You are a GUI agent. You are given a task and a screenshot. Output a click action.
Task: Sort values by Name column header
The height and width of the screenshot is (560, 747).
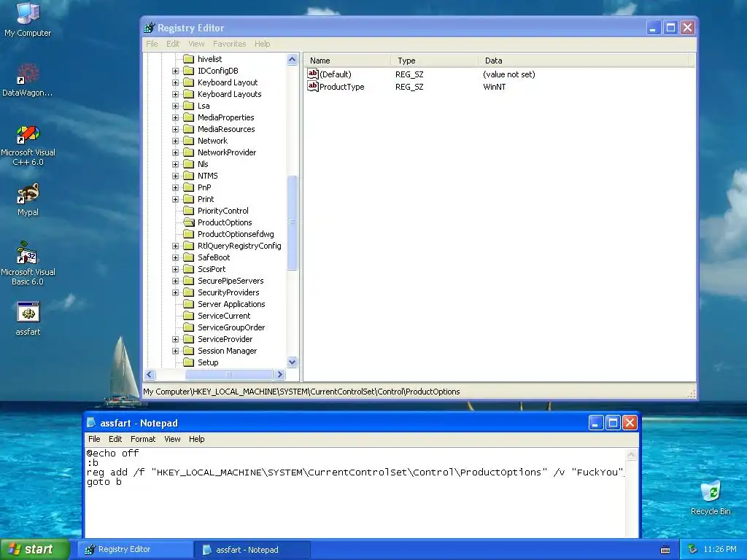pyautogui.click(x=347, y=61)
